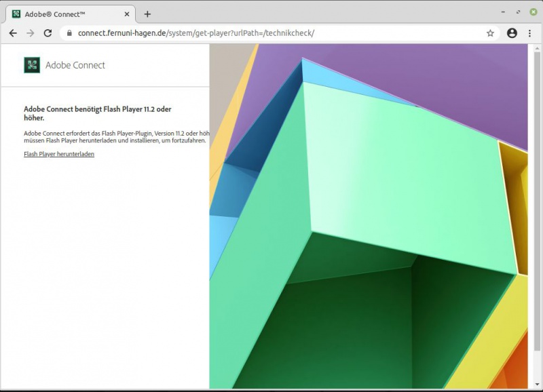This screenshot has height=392, width=543.
Task: Click the browser forward arrow
Action: click(x=31, y=33)
